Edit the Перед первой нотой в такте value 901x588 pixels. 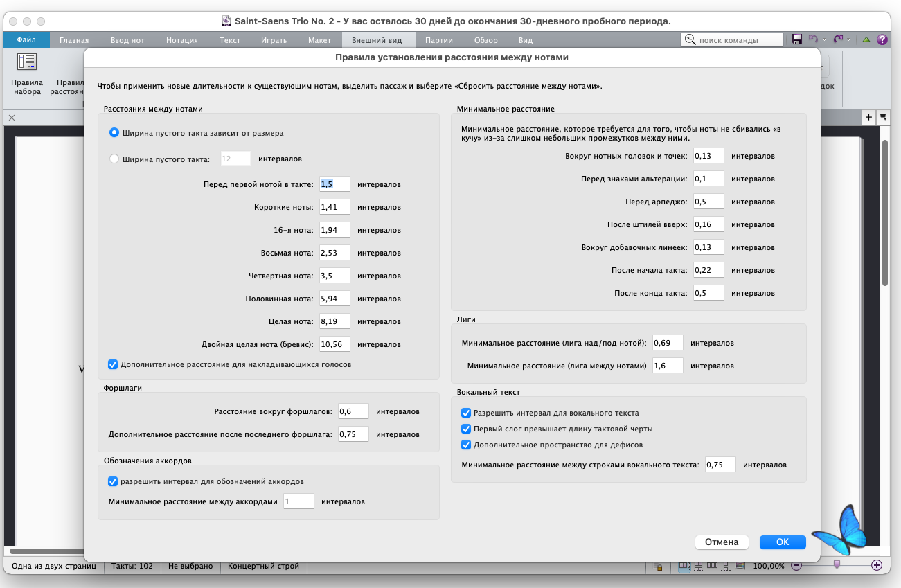pyautogui.click(x=334, y=184)
